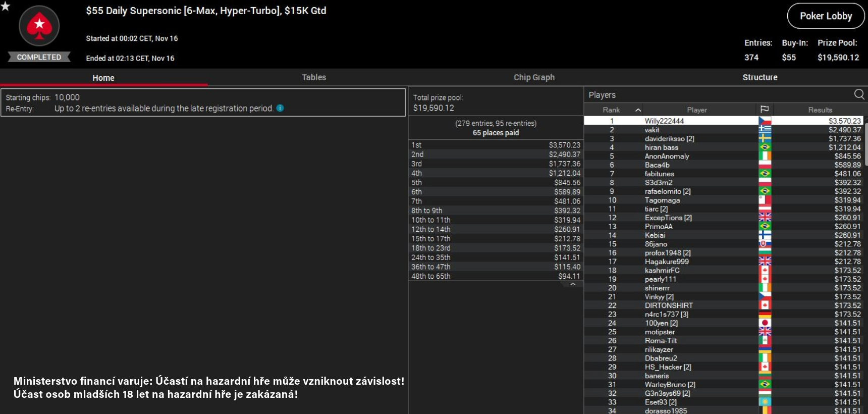Open player search with magnifier icon
Image resolution: width=868 pixels, height=414 pixels.
point(859,94)
